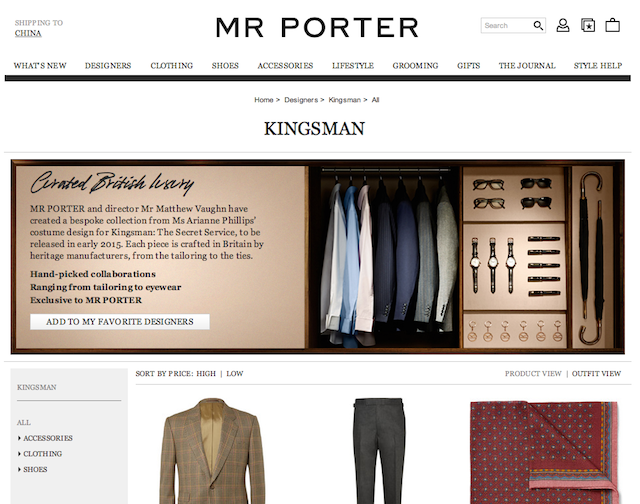Click into the Search field
Viewport: 640px width, 504px height.
(507, 26)
